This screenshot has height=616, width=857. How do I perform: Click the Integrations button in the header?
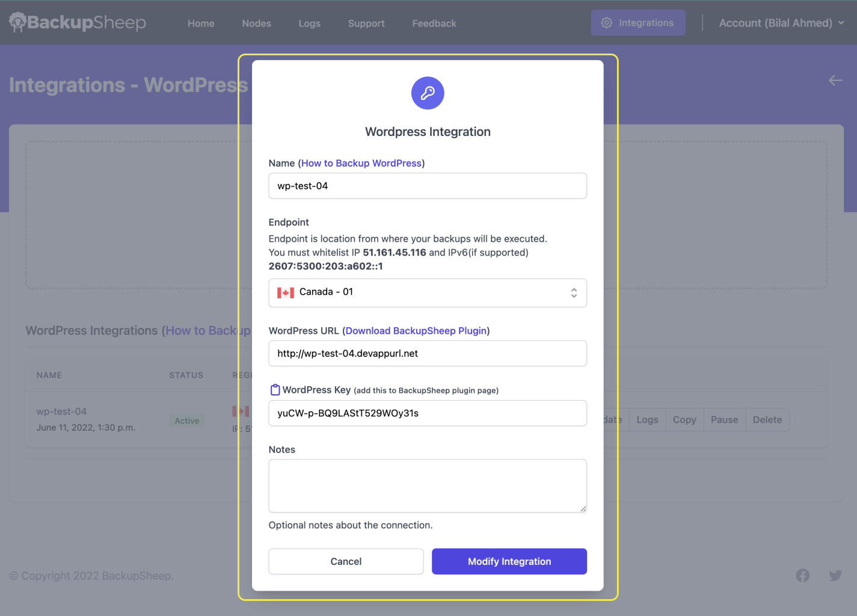pyautogui.click(x=638, y=23)
